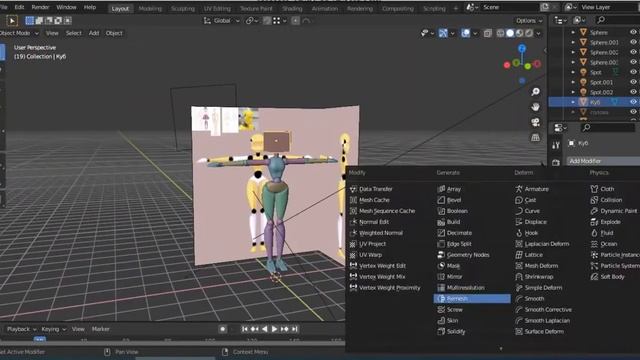640x360 pixels.
Task: Select the cursor select tool icon
Action: click(x=12, y=20)
